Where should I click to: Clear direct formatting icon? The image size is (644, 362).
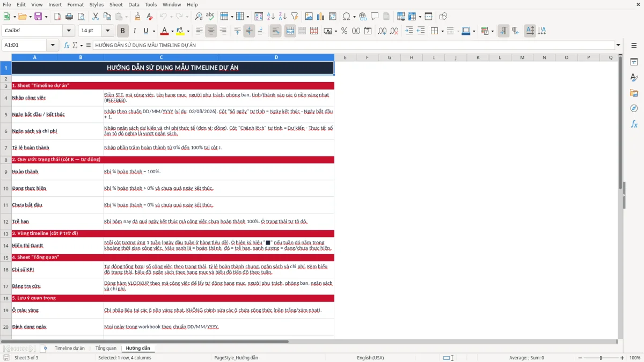point(149,17)
